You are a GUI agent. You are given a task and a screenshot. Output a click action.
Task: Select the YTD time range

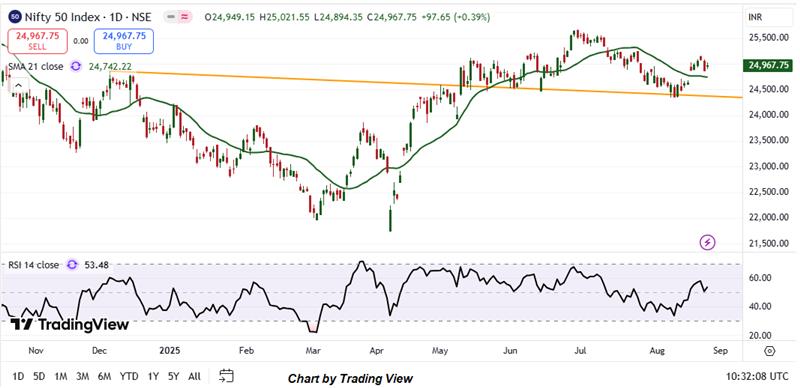pyautogui.click(x=129, y=377)
